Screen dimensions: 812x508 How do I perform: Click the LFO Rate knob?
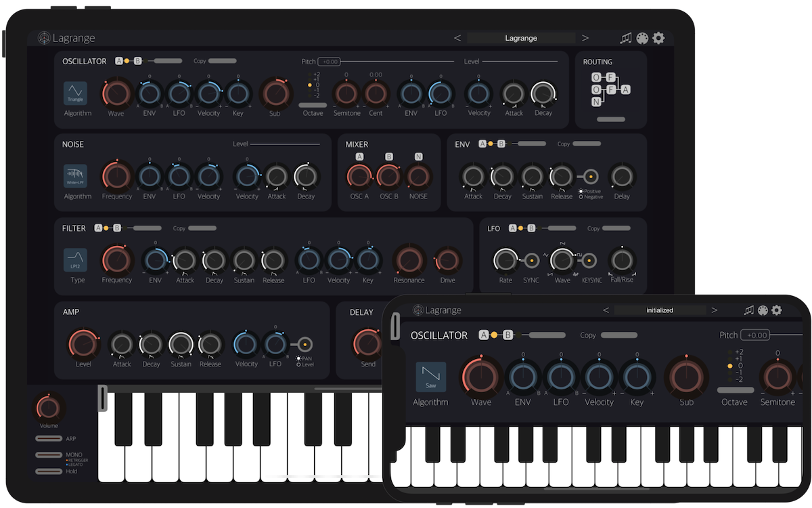(x=505, y=260)
